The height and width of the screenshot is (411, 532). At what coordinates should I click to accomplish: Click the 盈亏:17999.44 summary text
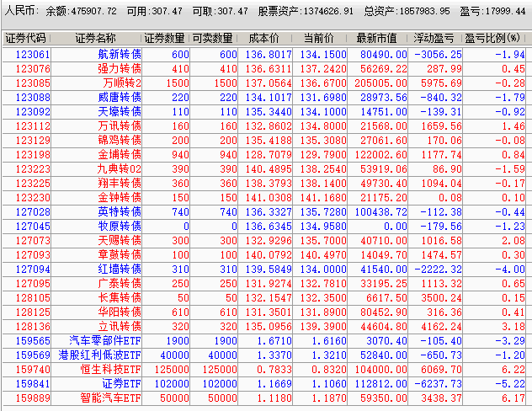click(x=492, y=11)
